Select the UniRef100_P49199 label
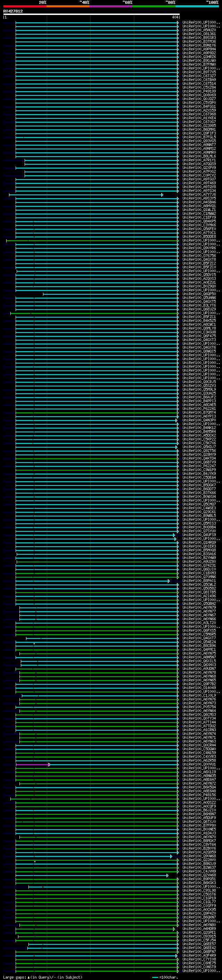The height and width of the screenshot is (980, 222). point(199,91)
